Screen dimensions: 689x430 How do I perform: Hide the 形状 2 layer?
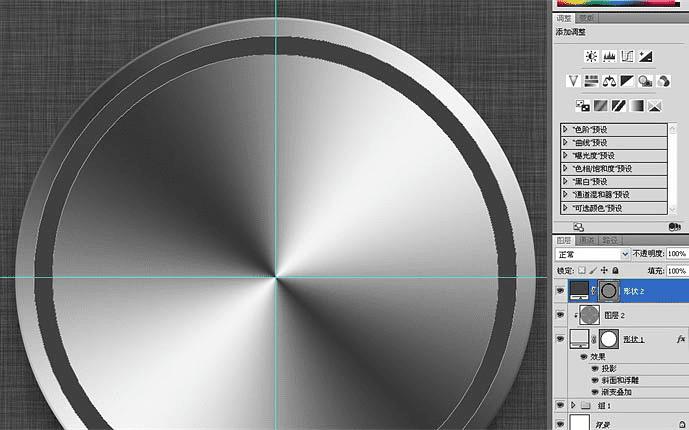tap(560, 291)
